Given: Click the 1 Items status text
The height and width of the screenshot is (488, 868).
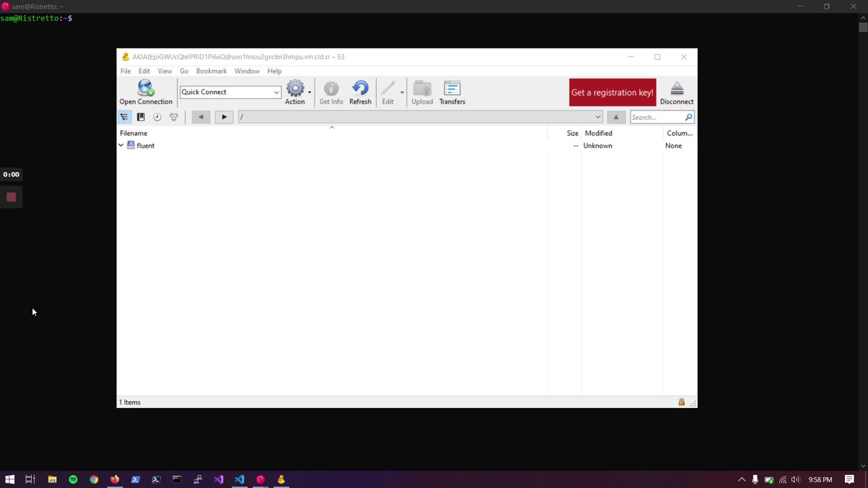Looking at the screenshot, I should (130, 403).
